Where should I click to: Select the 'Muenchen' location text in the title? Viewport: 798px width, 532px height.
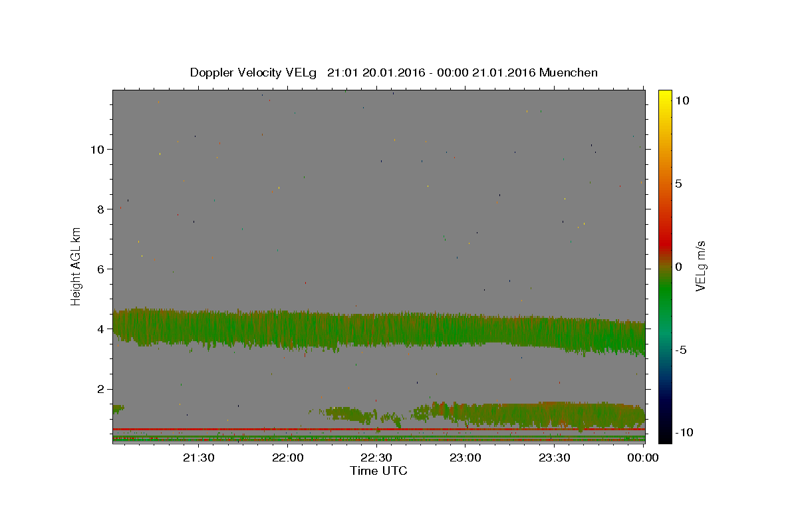tap(569, 72)
